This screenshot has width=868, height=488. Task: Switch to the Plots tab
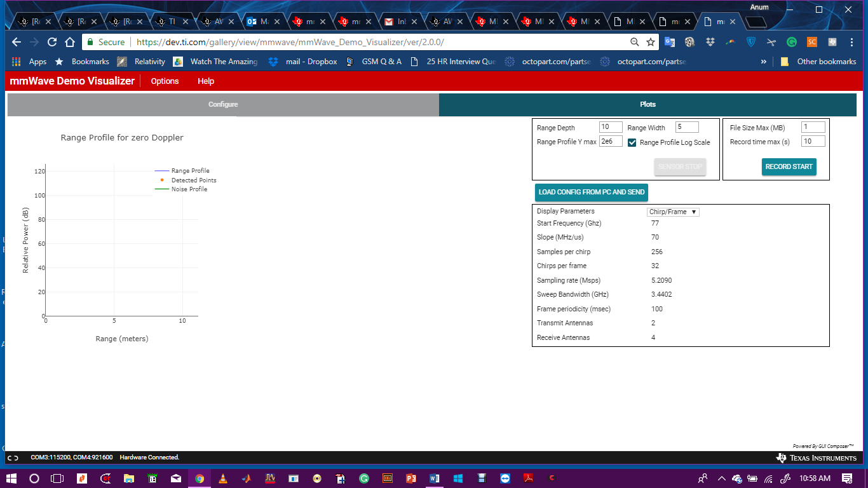click(x=648, y=104)
